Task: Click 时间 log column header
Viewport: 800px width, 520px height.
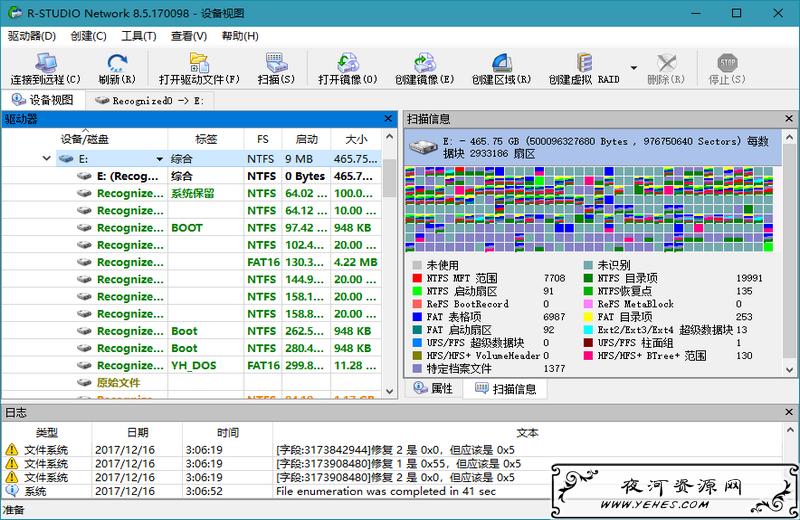Action: (228, 433)
